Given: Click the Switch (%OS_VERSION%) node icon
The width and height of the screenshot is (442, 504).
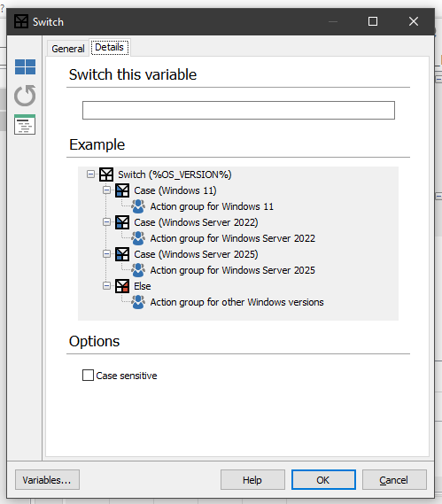Looking at the screenshot, I should pos(106,174).
